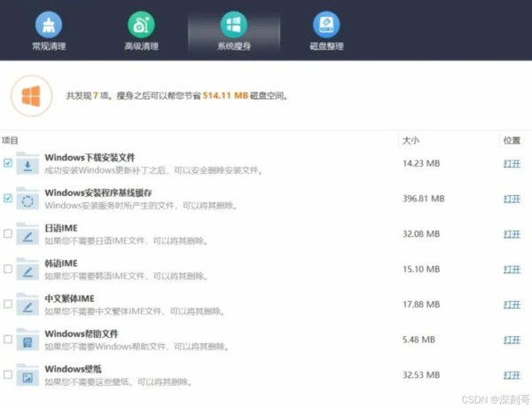Viewport: 532px width, 409px height.
Task: Switch to the 磁盘整理 tab label
Action: (x=326, y=46)
